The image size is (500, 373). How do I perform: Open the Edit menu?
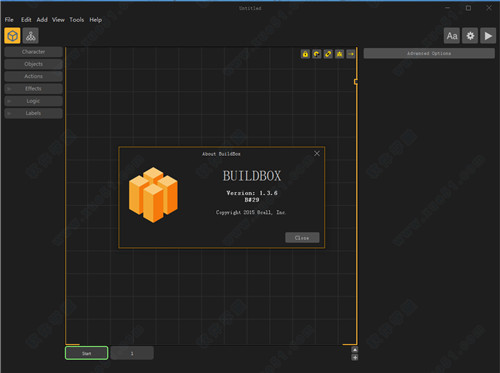[26, 20]
